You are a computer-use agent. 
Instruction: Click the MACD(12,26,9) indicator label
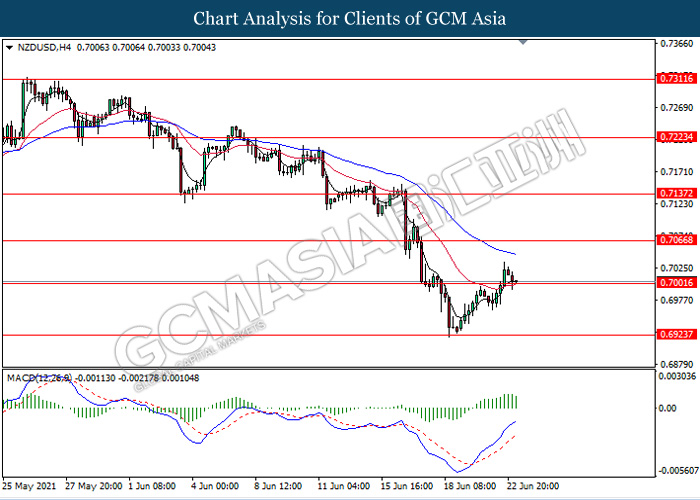39,378
